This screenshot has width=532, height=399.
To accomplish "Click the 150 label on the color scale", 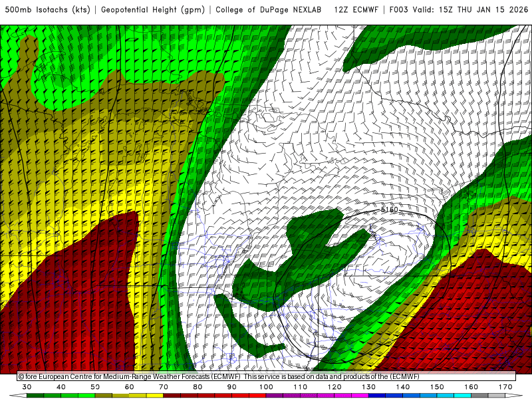I will point(437,387).
